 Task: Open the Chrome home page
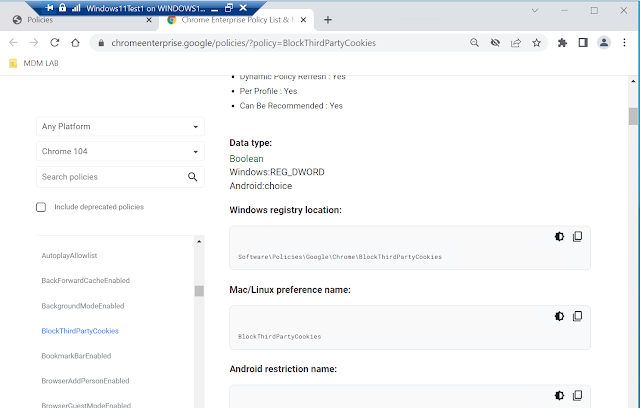click(x=75, y=42)
